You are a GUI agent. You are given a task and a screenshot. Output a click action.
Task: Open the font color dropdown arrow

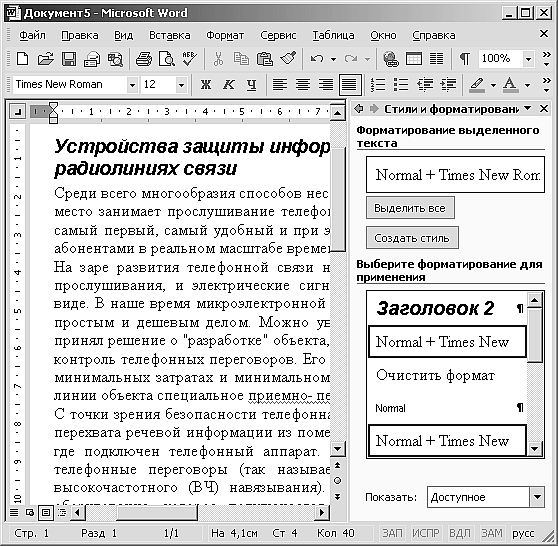pyautogui.click(x=527, y=85)
